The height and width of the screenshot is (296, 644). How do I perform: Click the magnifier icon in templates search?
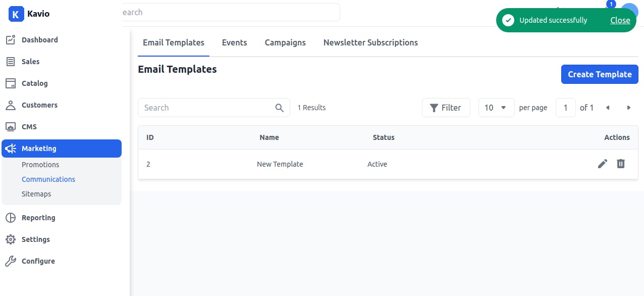tap(280, 108)
